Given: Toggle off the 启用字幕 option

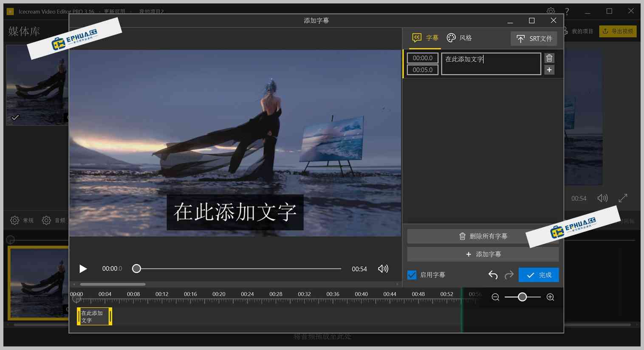Looking at the screenshot, I should pyautogui.click(x=411, y=275).
